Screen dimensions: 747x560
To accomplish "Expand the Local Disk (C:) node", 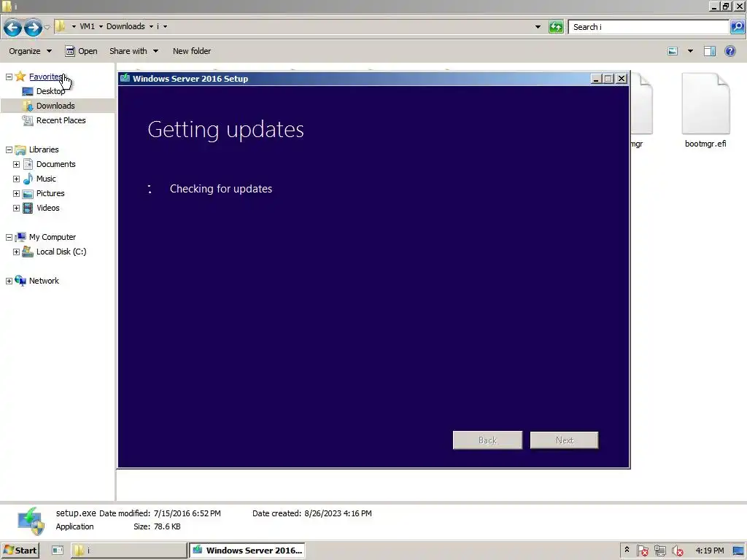I will click(x=16, y=252).
